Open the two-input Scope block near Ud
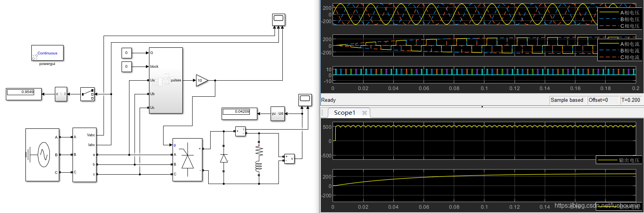 [x=305, y=100]
